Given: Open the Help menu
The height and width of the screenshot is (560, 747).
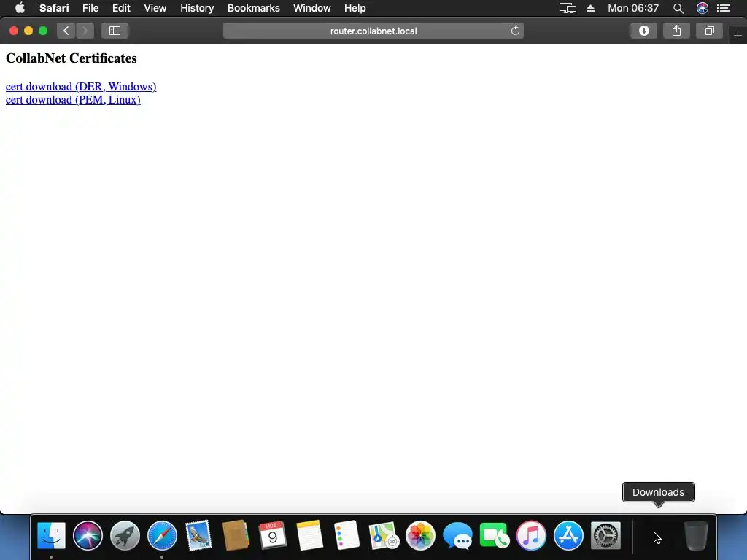Looking at the screenshot, I should coord(355,8).
